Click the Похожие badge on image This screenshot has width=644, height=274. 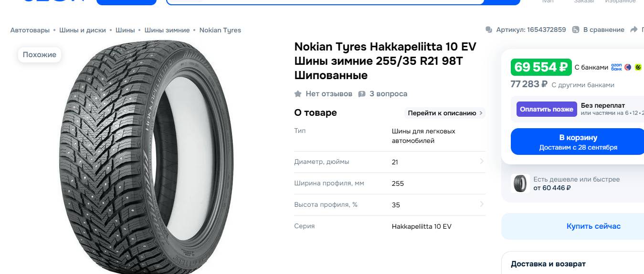click(40, 55)
